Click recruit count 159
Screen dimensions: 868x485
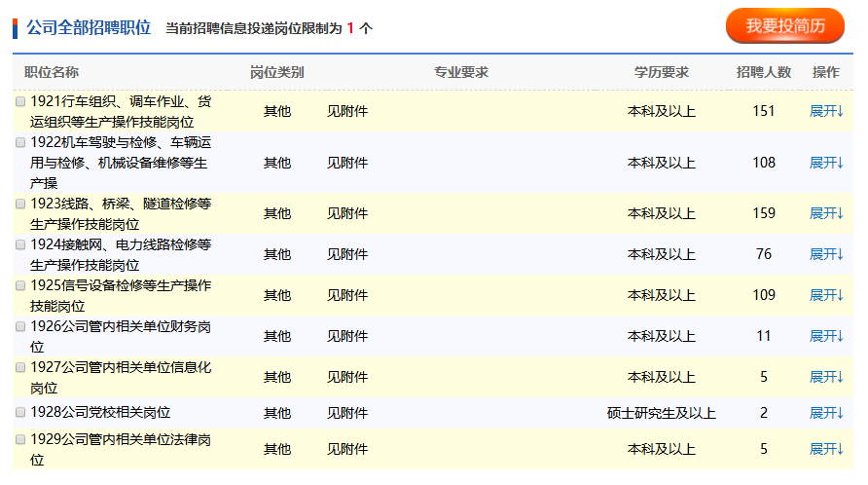(763, 213)
